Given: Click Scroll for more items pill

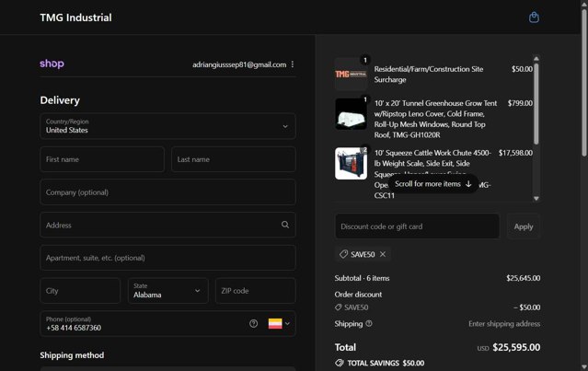Looking at the screenshot, I should (433, 184).
